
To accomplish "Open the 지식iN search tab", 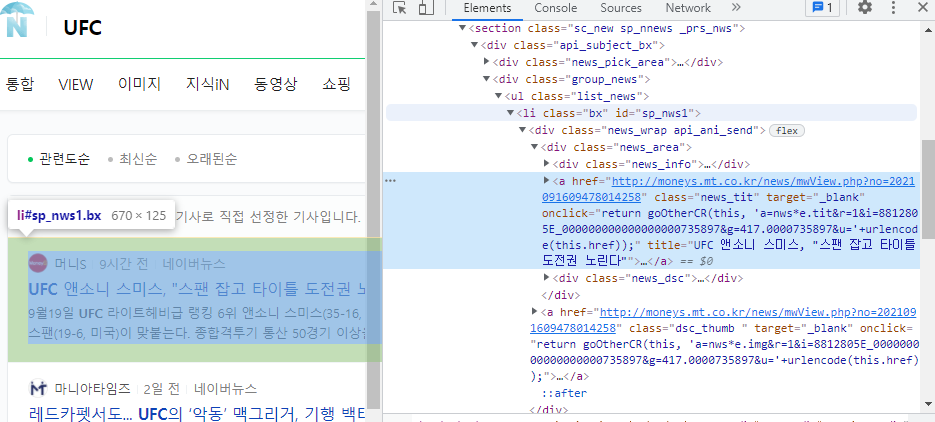I will coord(208,85).
